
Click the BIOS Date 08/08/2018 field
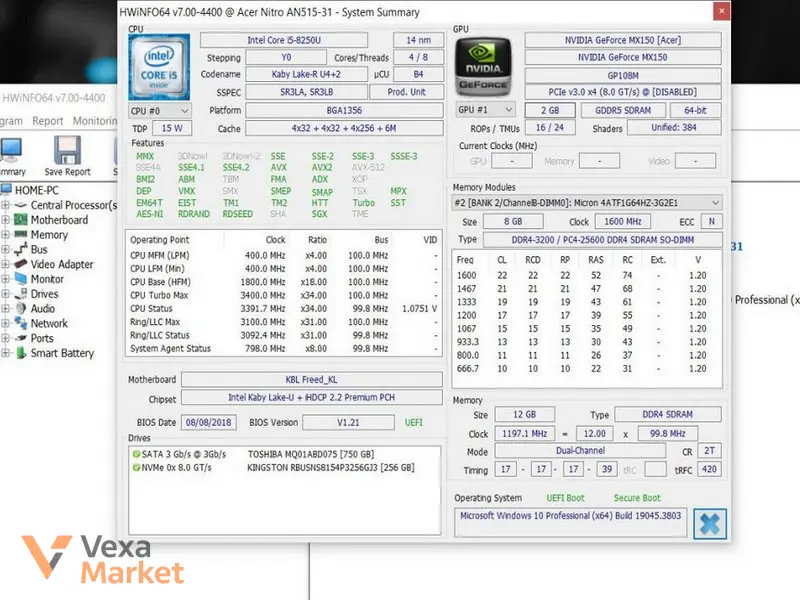point(208,422)
